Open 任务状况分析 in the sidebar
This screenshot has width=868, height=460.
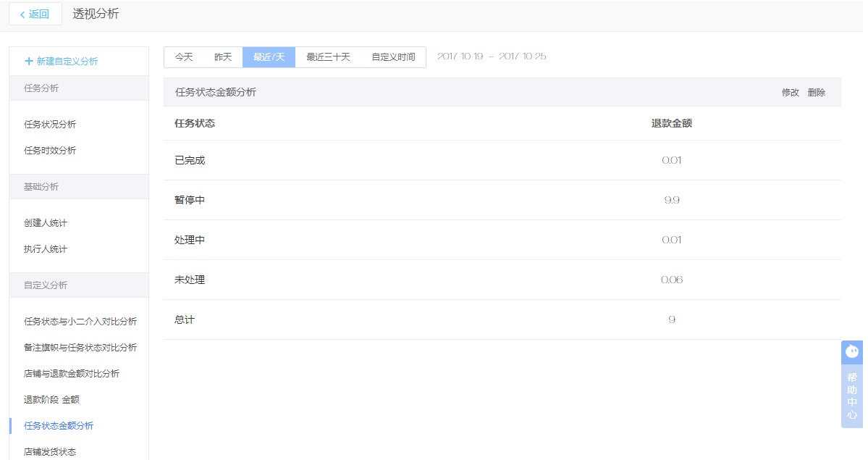click(50, 125)
